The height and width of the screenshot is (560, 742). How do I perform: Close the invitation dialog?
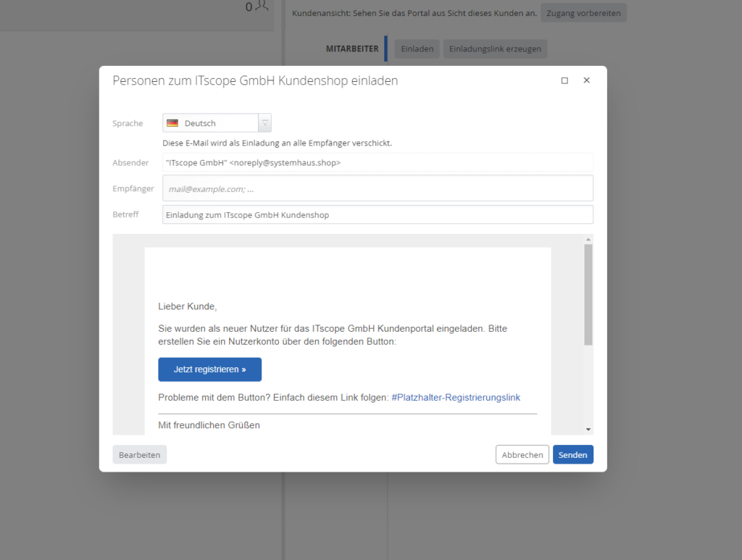[587, 80]
